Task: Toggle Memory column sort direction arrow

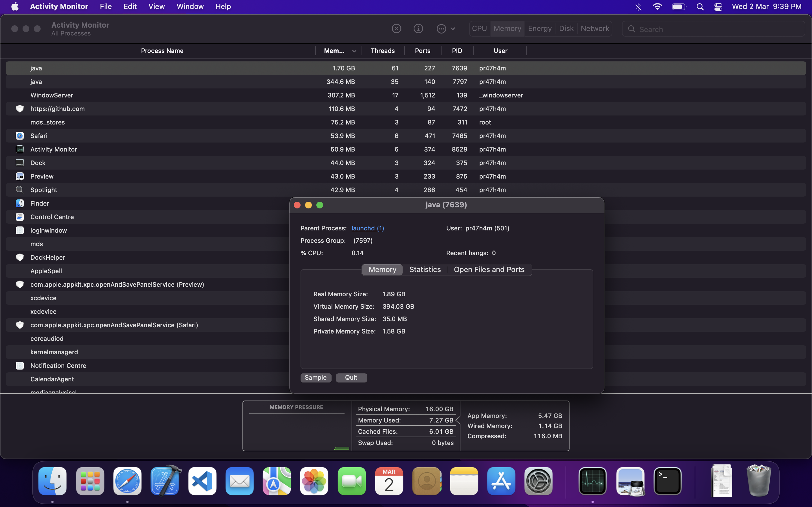Action: click(x=354, y=51)
